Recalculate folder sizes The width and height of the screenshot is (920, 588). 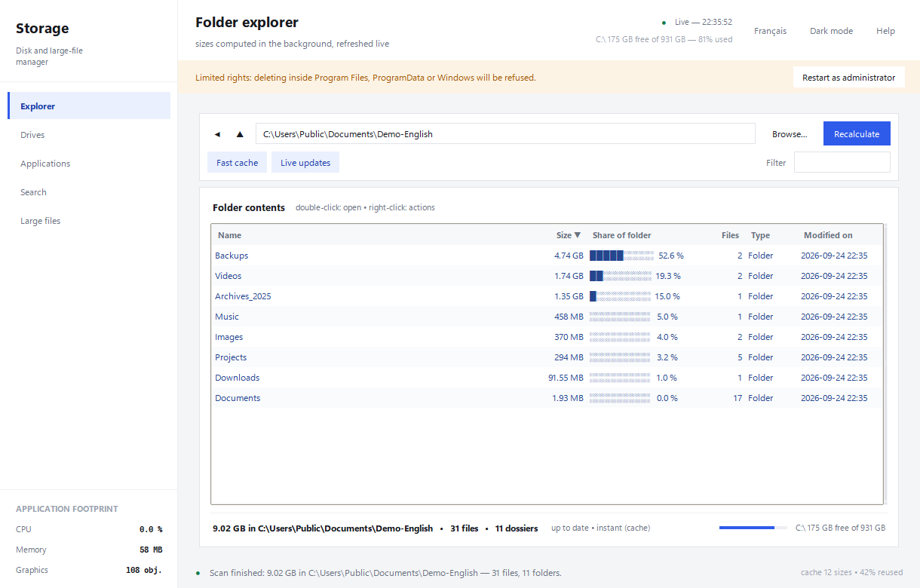click(x=857, y=134)
